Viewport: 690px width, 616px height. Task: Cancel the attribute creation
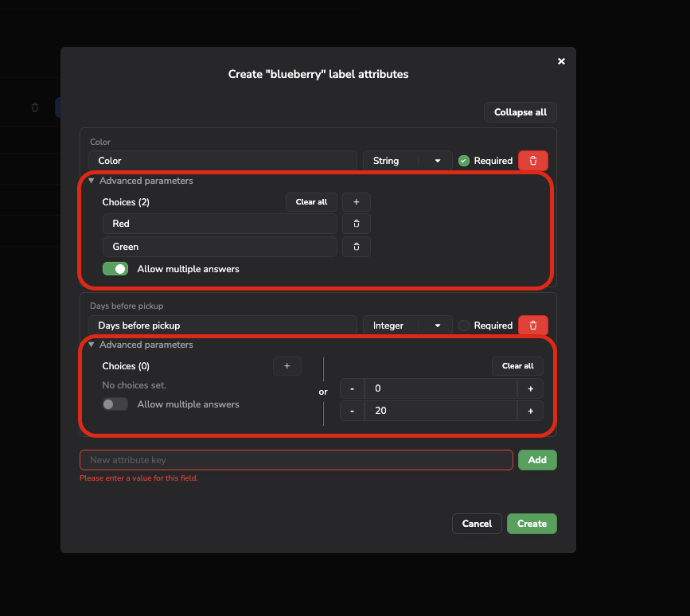(x=477, y=524)
